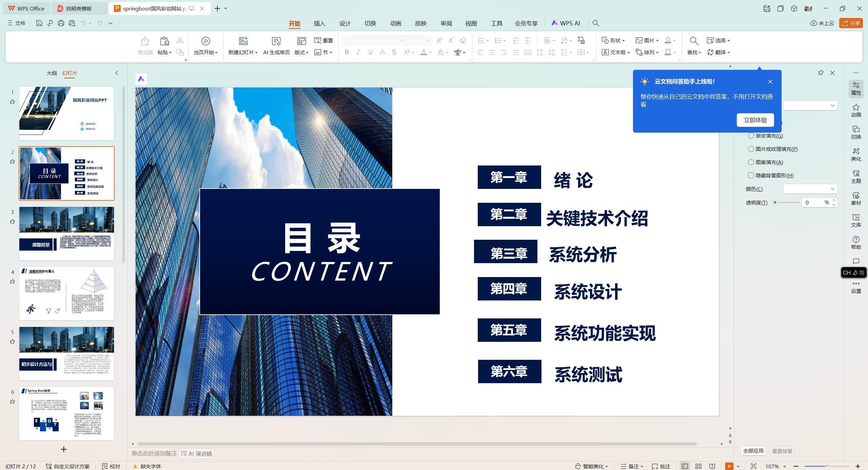Switch to the 插入 ribbon tab
The image size is (868, 470).
point(319,23)
